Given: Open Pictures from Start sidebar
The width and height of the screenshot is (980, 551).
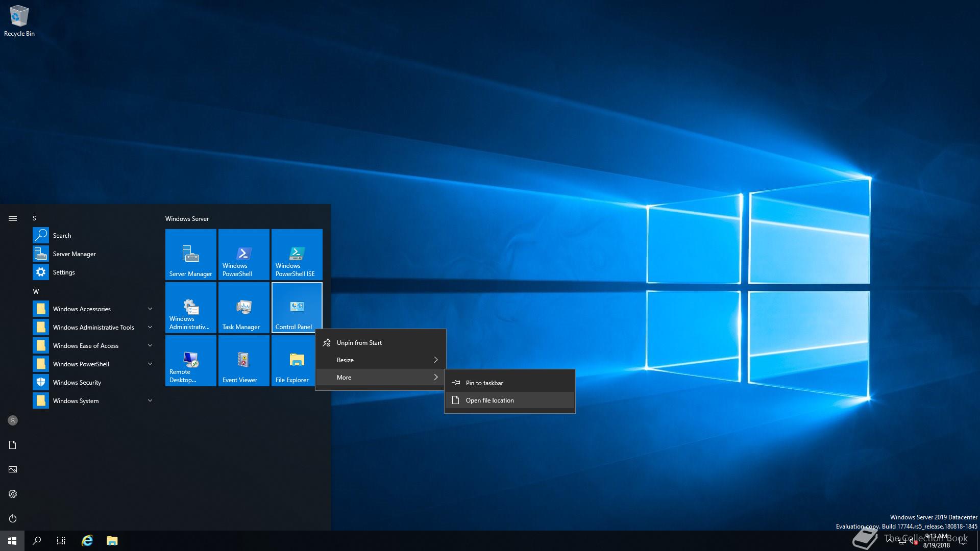Looking at the screenshot, I should (13, 469).
